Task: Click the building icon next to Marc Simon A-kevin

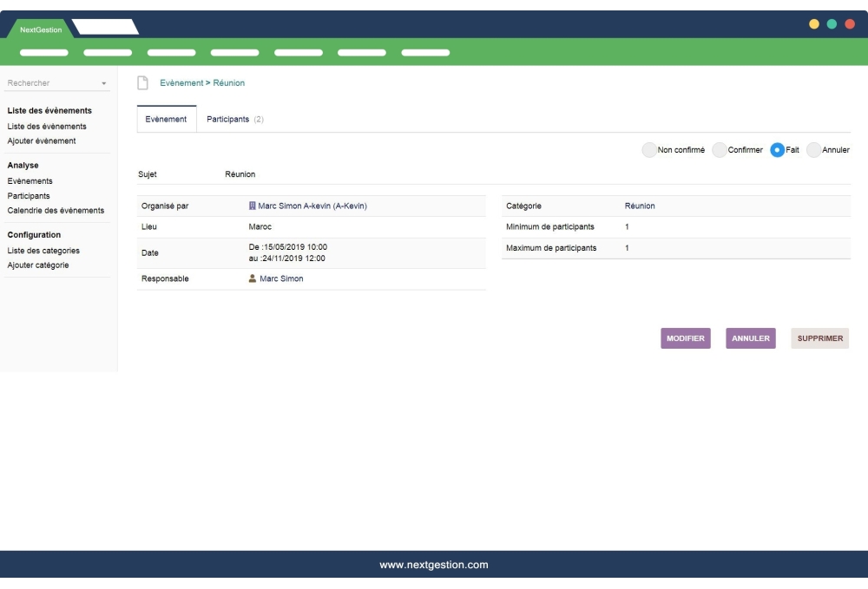Action: click(253, 206)
